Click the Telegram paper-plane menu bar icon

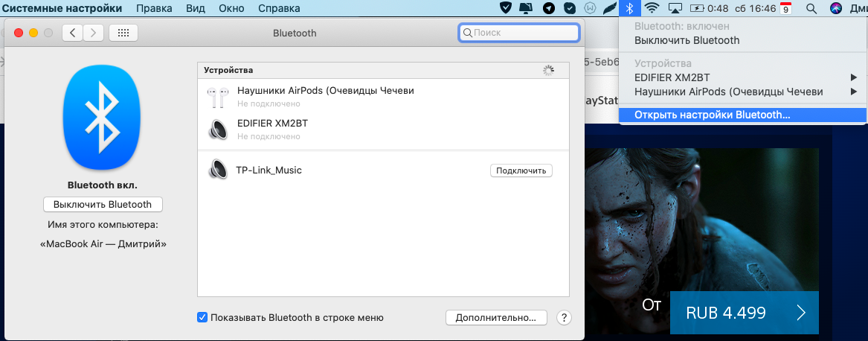click(x=549, y=7)
